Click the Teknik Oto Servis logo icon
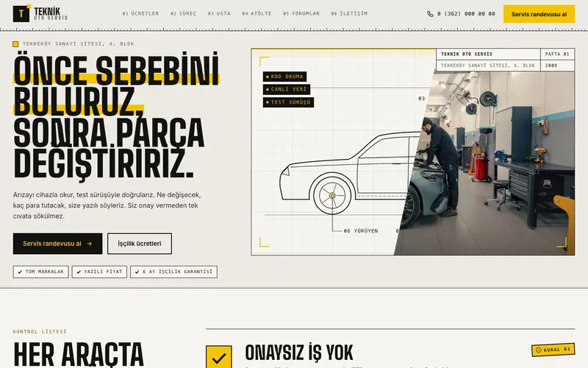The width and height of the screenshot is (588, 368). [x=21, y=13]
